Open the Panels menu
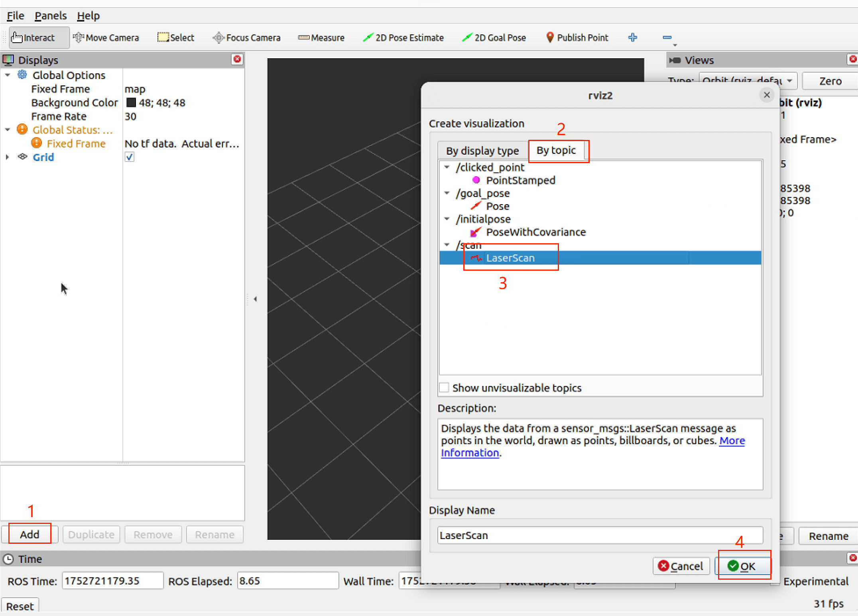 click(51, 16)
